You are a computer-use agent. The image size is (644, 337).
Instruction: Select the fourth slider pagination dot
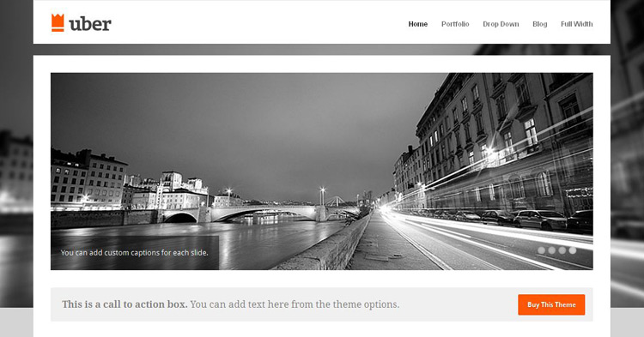(572, 250)
